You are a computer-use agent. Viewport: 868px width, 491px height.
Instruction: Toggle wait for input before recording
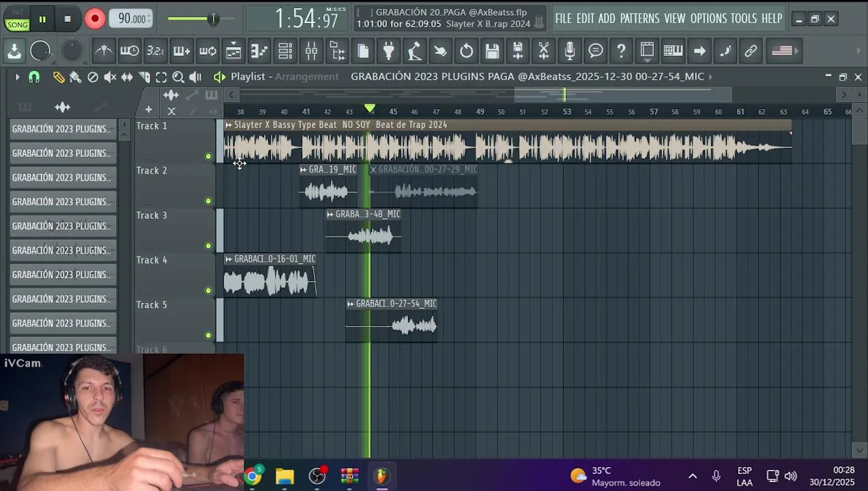(130, 50)
